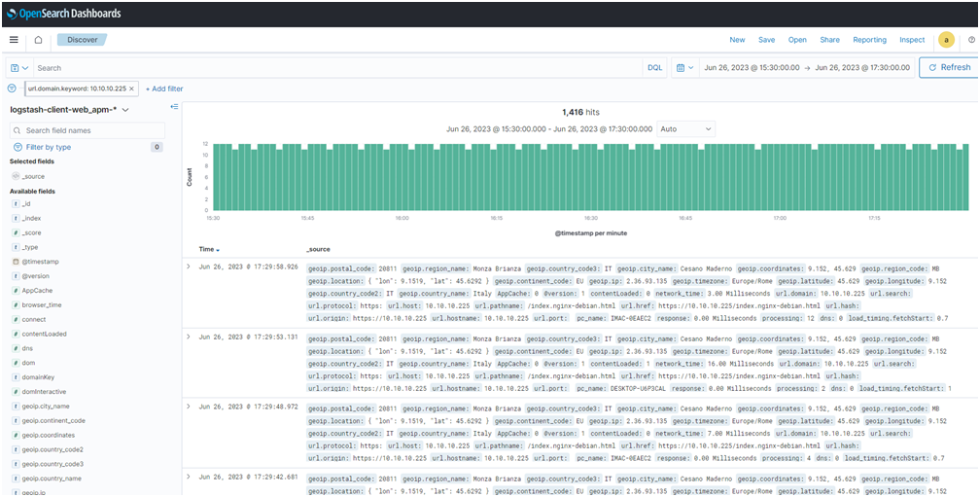Image resolution: width=980 pixels, height=497 pixels.
Task: Focus the Search field names input
Action: [87, 130]
